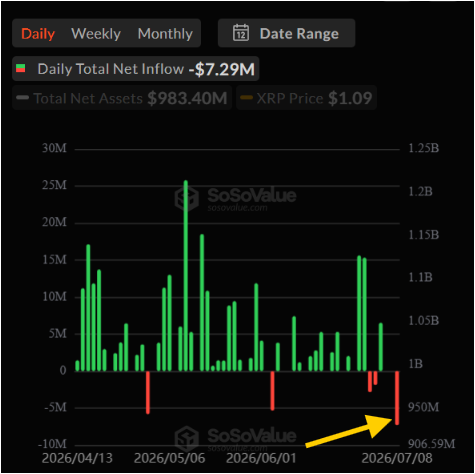Click the 2026/04/13 x-axis date label
Screen dimensions: 475x474
77,458
